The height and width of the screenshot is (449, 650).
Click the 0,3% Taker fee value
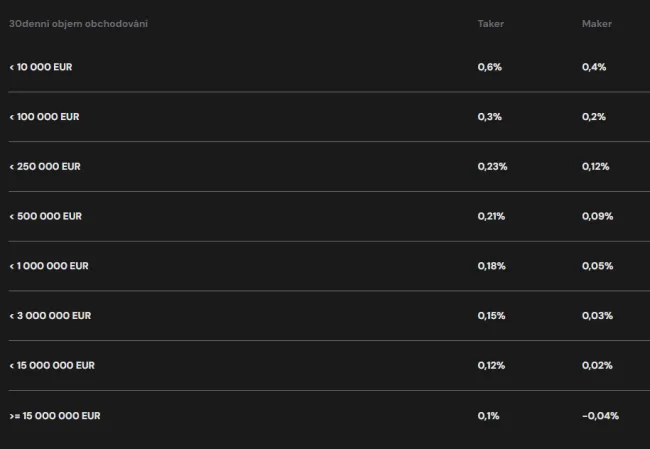490,117
